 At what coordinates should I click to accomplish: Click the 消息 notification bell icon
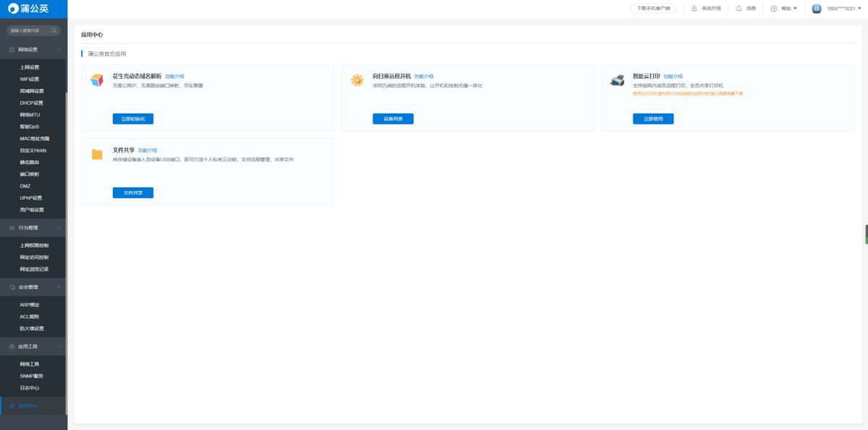point(739,9)
